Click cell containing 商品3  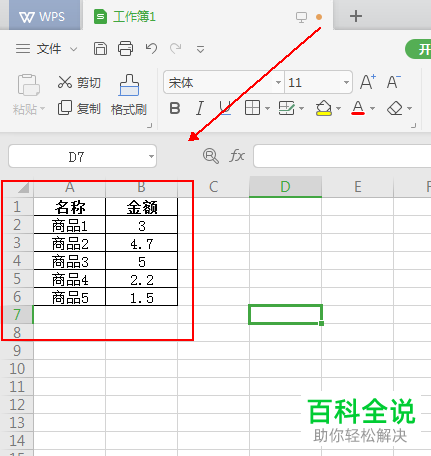pos(70,261)
